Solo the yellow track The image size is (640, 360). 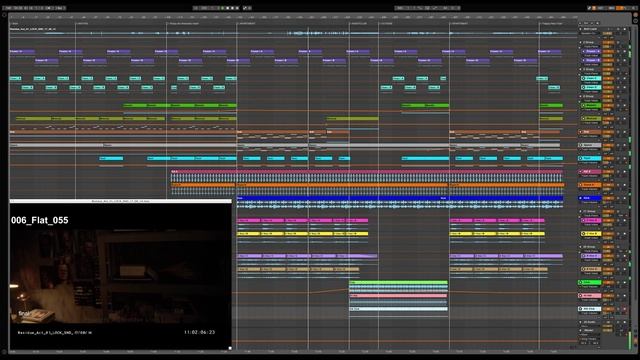[x=618, y=233]
